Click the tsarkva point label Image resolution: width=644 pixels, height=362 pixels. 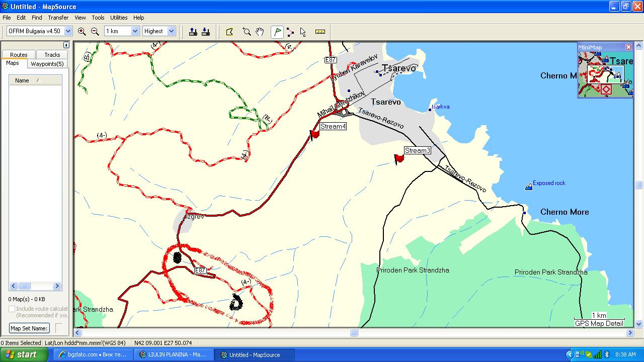coord(441,107)
